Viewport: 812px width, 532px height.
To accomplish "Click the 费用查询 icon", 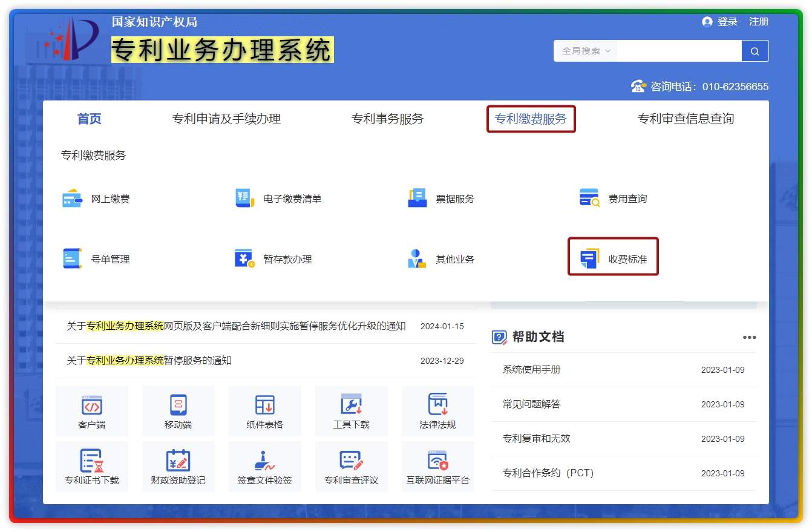I will point(589,199).
